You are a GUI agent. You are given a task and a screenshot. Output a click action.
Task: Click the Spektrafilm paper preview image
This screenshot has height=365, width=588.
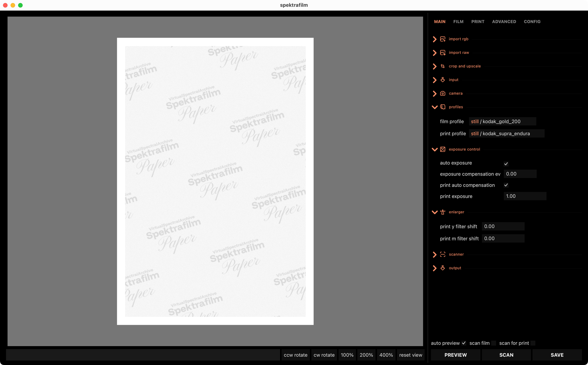coord(215,181)
